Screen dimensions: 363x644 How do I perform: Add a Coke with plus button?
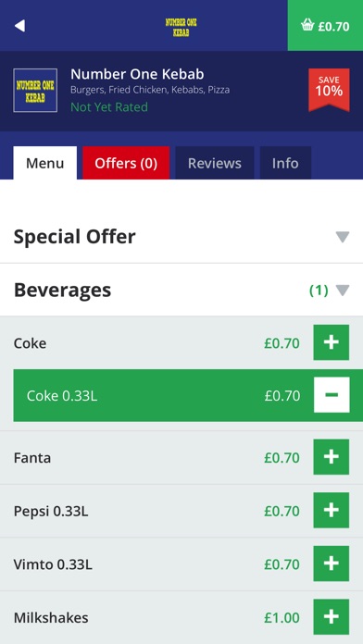[x=332, y=342]
